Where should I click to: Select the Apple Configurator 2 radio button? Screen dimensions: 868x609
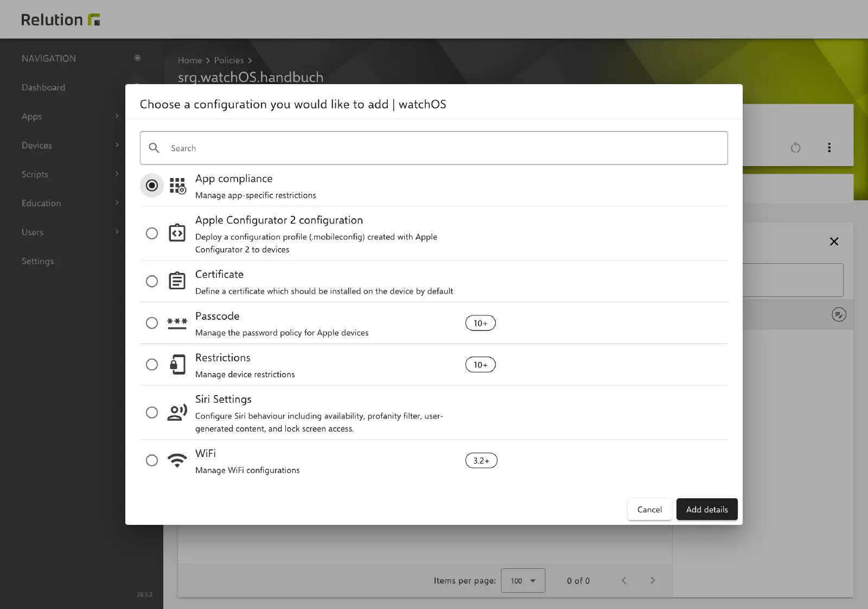(x=152, y=233)
